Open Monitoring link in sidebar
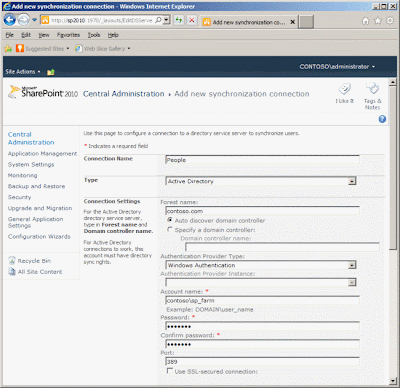This screenshot has height=388, width=400. coord(23,175)
